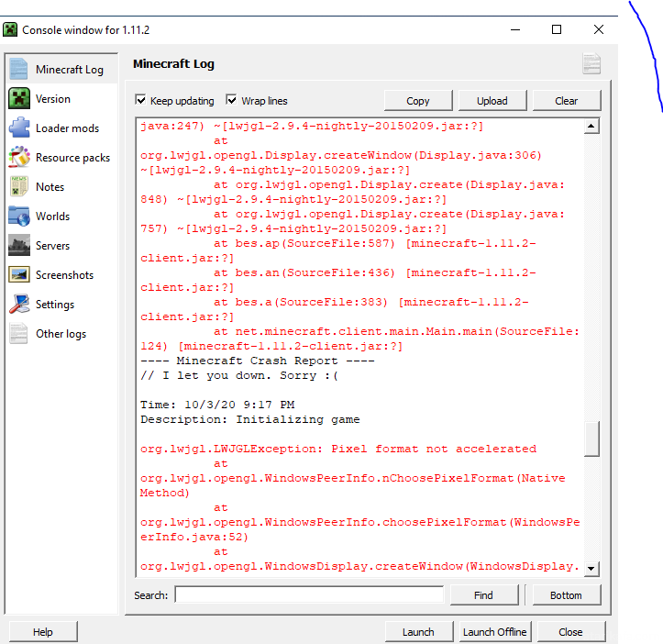
Task: Switch to the Other logs page
Action: pos(61,334)
